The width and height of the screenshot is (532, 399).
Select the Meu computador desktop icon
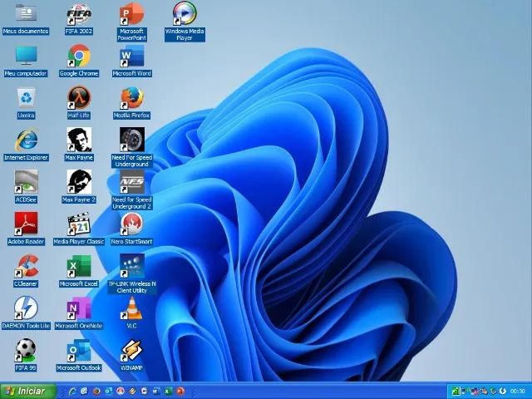(x=26, y=62)
